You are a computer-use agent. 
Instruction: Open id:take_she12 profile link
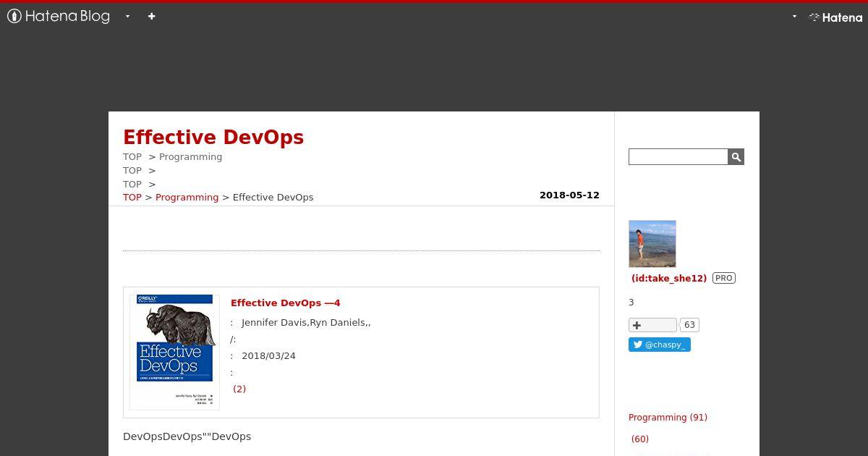click(x=669, y=278)
